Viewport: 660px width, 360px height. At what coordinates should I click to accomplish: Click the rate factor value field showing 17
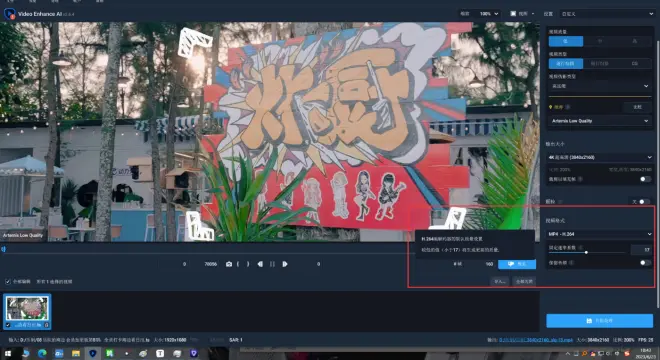(641, 250)
